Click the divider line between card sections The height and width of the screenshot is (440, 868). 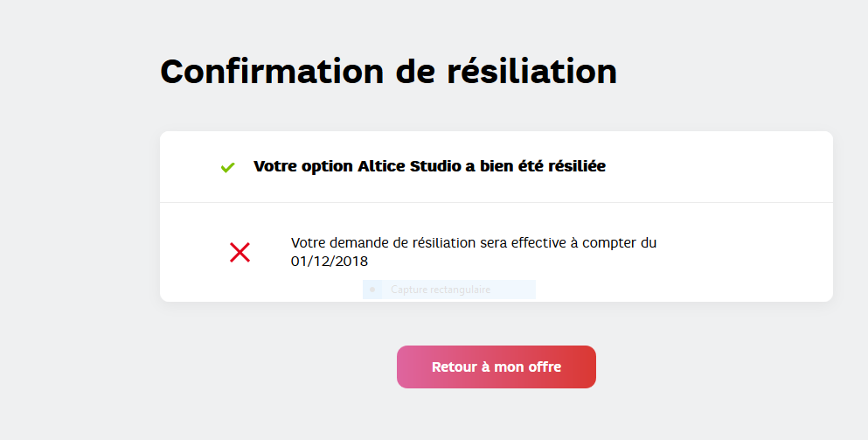point(496,202)
